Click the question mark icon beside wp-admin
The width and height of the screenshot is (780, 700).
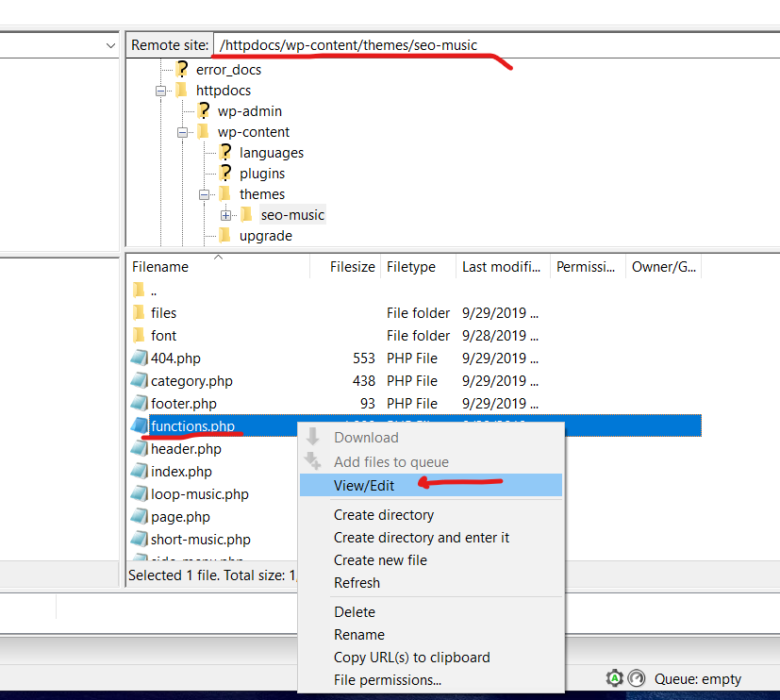click(x=203, y=111)
